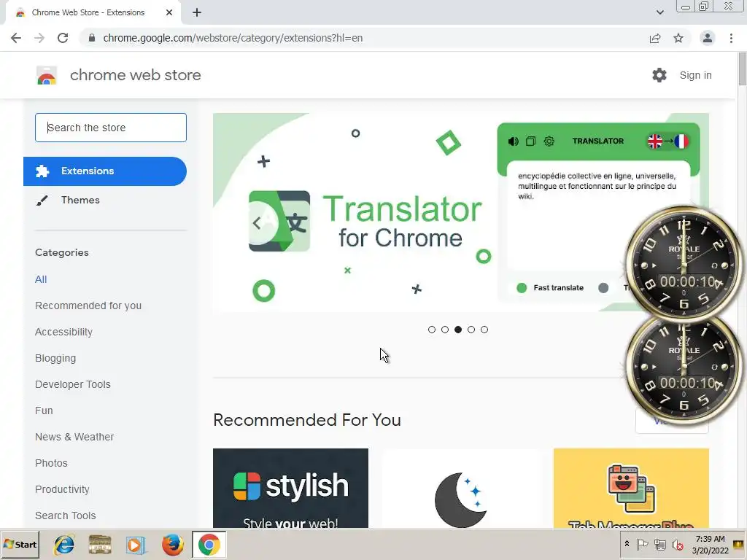Select the fourth carousel dot
The height and width of the screenshot is (560, 747).
pyautogui.click(x=471, y=330)
